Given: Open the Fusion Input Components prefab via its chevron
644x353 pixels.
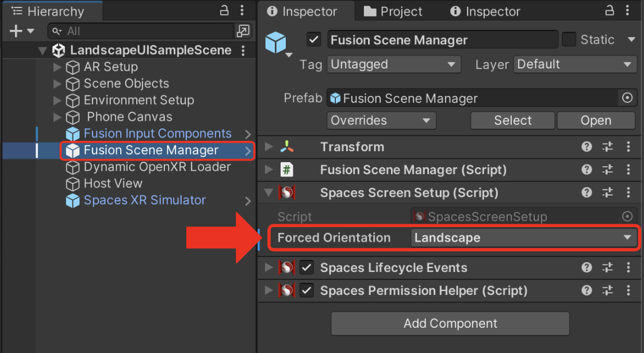Looking at the screenshot, I should pos(248,134).
